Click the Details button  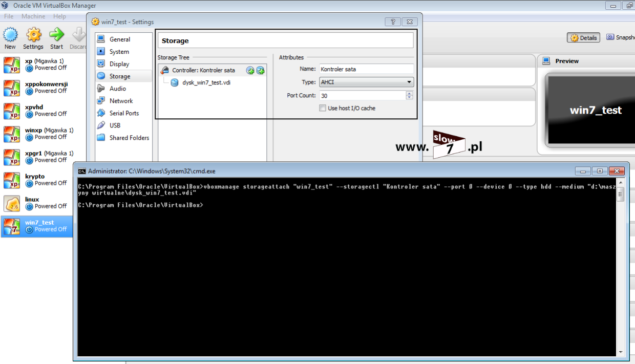coord(584,37)
